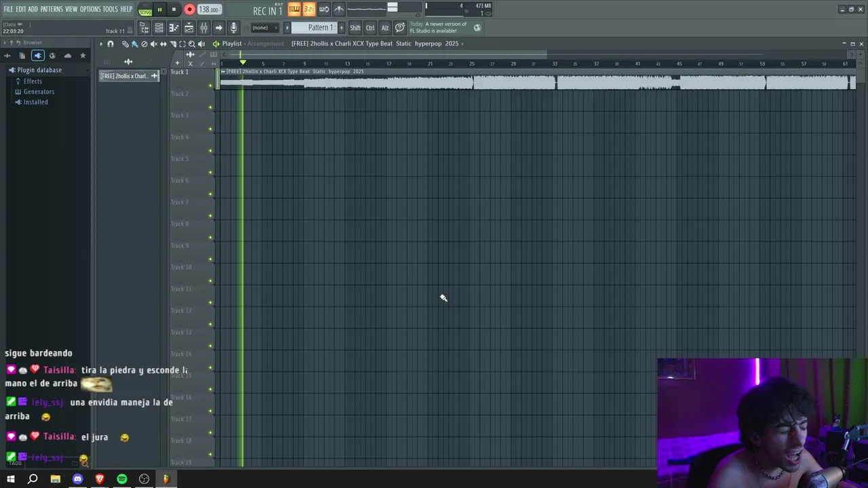Toggle the metronome icon

(339, 9)
